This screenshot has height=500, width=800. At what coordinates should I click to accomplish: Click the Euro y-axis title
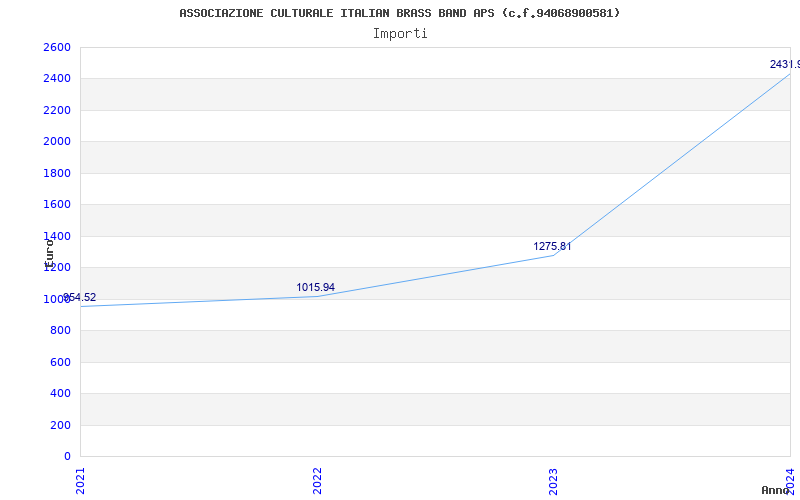[49, 253]
